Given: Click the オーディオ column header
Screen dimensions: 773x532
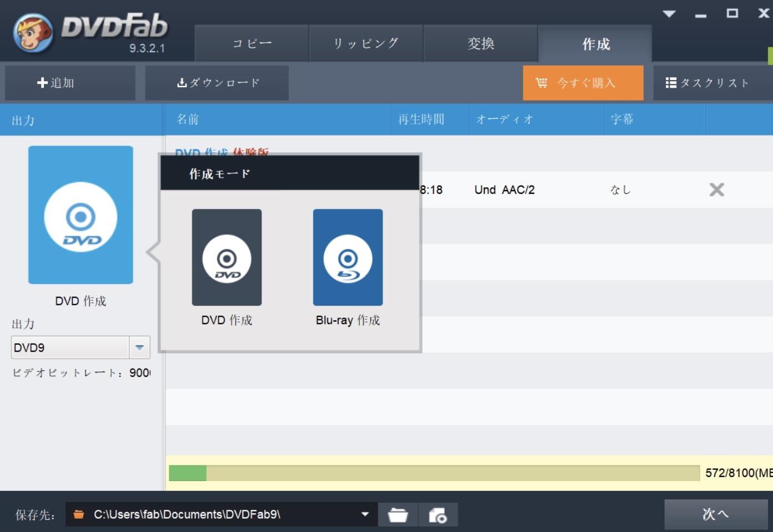Looking at the screenshot, I should pyautogui.click(x=504, y=119).
